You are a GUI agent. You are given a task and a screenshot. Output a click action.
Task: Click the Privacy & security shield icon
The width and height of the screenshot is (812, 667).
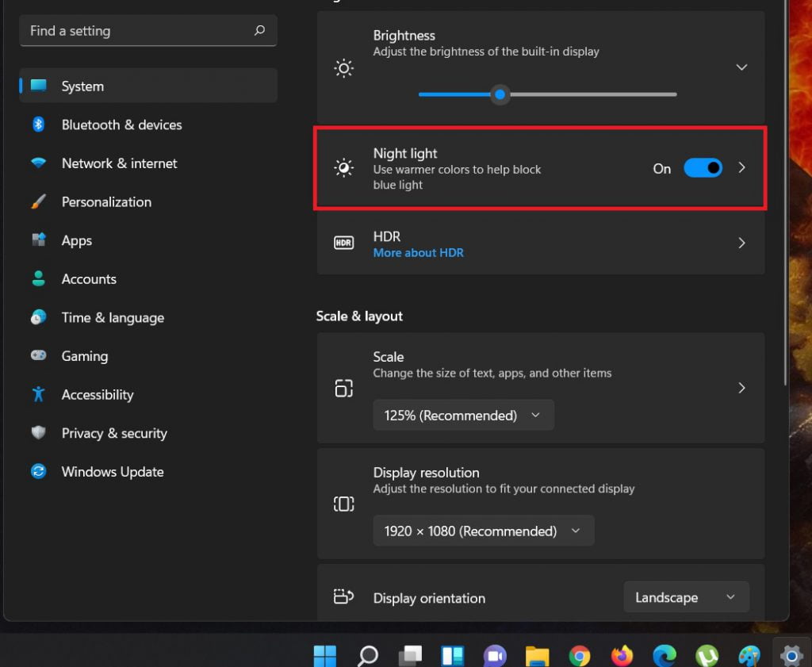(38, 432)
